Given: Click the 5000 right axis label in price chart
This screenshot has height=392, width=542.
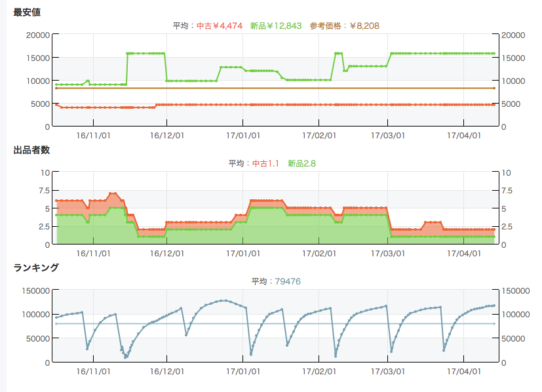Looking at the screenshot, I should pos(511,104).
